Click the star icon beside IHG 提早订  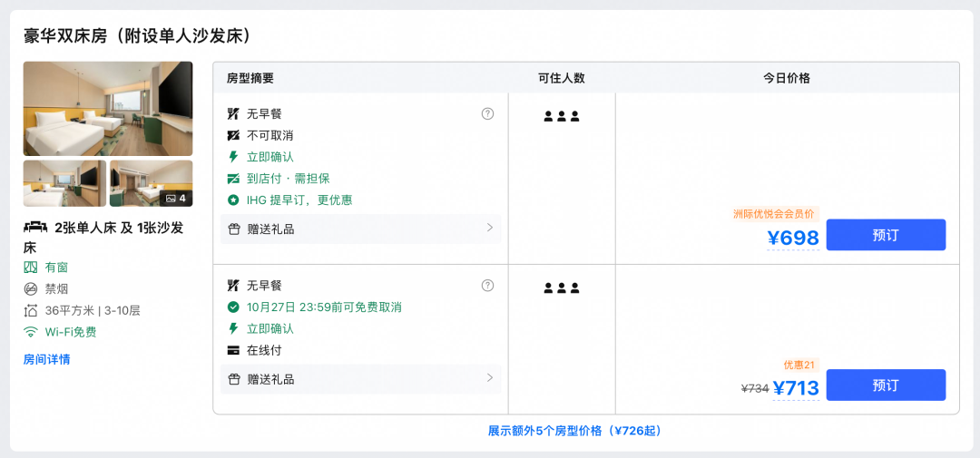[x=233, y=200]
